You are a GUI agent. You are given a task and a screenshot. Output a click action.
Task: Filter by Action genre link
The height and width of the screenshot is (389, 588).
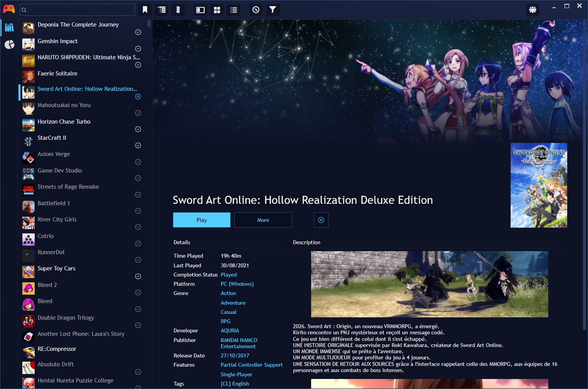click(228, 293)
